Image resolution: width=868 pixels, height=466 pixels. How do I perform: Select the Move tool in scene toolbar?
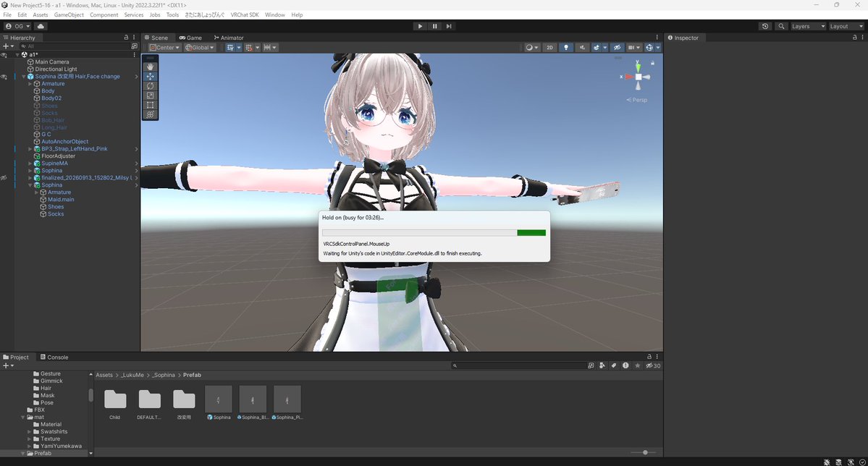pyautogui.click(x=150, y=77)
